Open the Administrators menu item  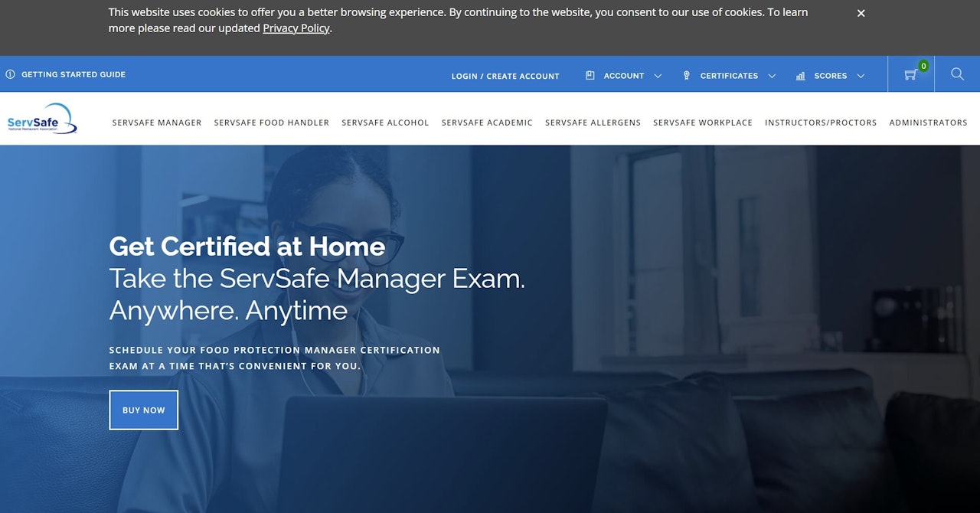(928, 123)
